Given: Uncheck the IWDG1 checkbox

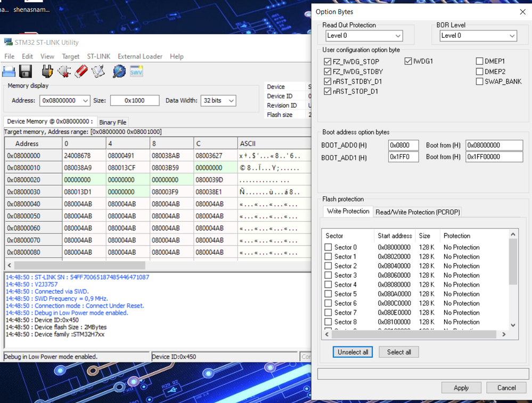Looking at the screenshot, I should [408, 61].
